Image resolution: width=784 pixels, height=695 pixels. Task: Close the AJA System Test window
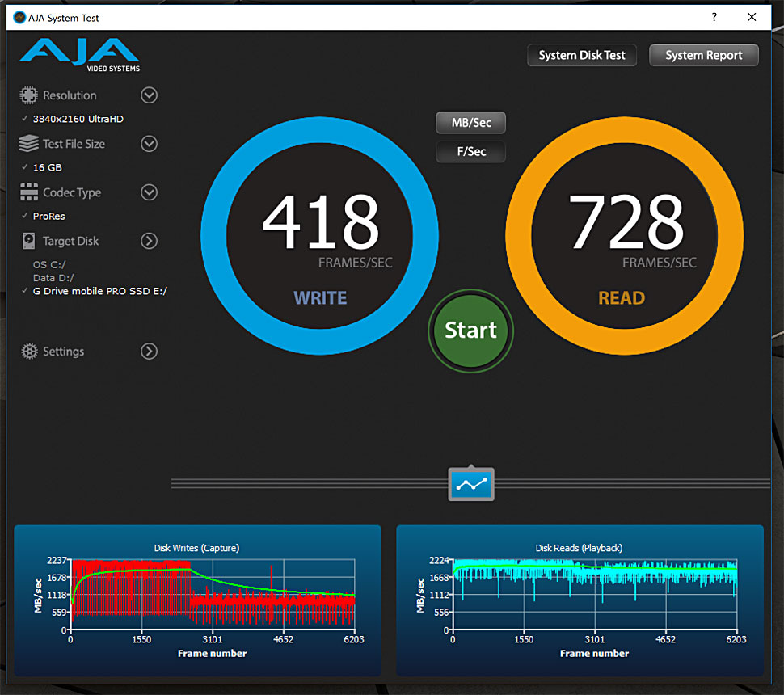tap(752, 18)
